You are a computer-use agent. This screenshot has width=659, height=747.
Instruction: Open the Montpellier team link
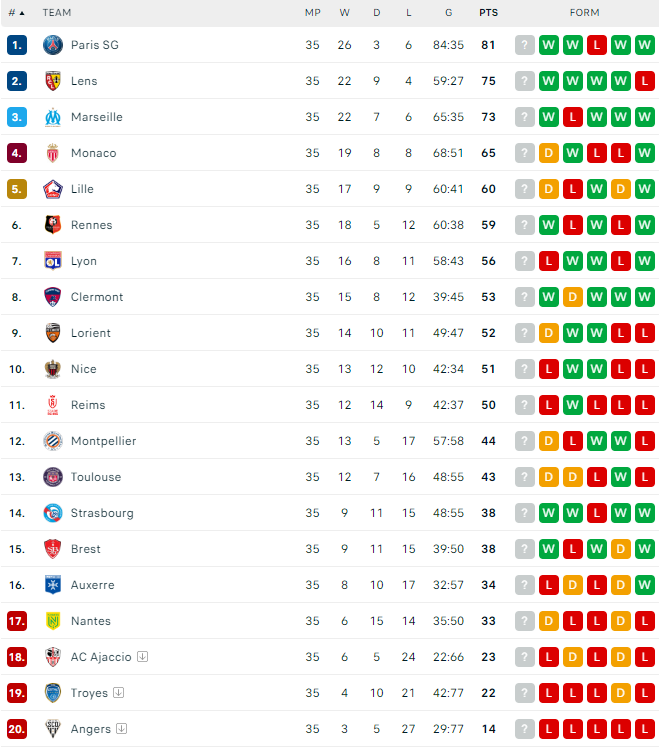tap(103, 441)
